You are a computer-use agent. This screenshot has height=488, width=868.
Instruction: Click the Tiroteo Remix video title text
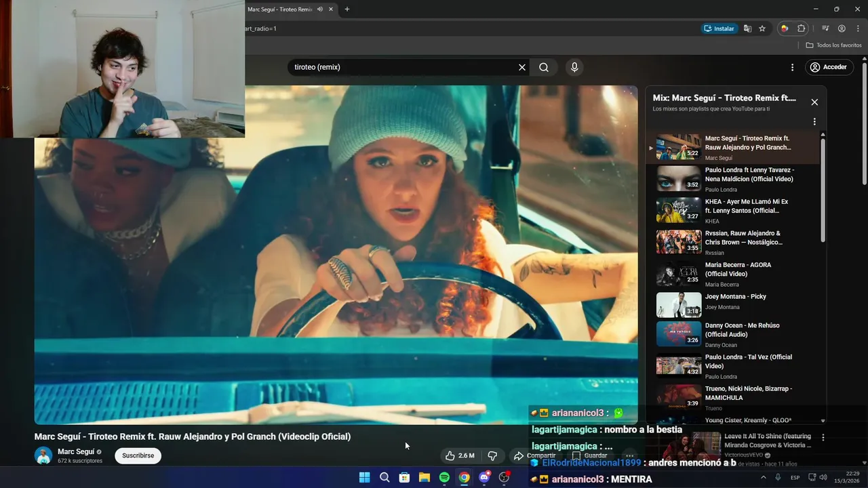tap(193, 436)
